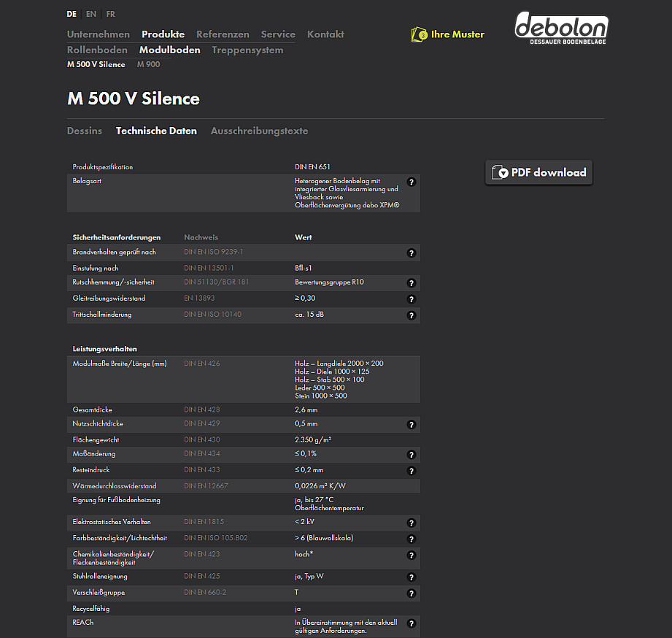Open Ihre Muster link
This screenshot has width=672, height=638.
click(x=457, y=34)
